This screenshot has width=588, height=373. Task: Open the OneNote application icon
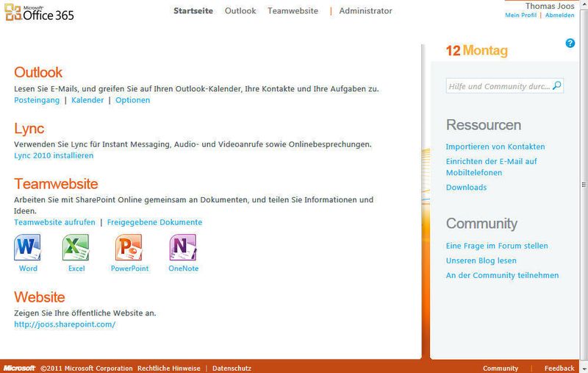coord(183,247)
